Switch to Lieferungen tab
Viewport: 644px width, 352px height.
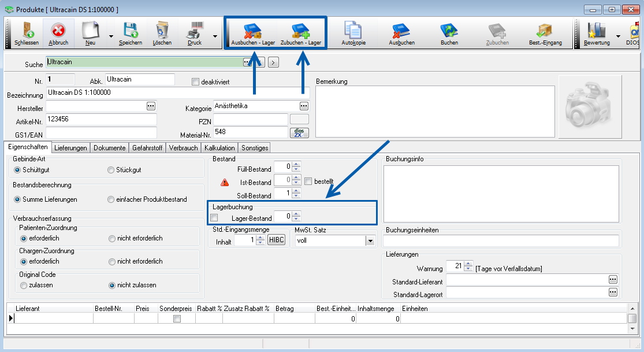70,147
